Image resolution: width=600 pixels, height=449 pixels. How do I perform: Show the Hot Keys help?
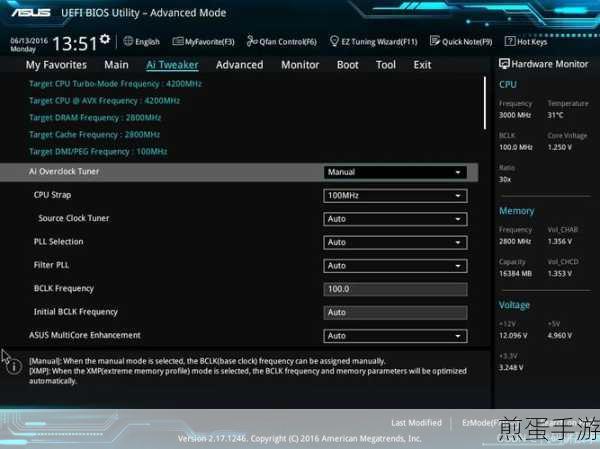pos(526,41)
